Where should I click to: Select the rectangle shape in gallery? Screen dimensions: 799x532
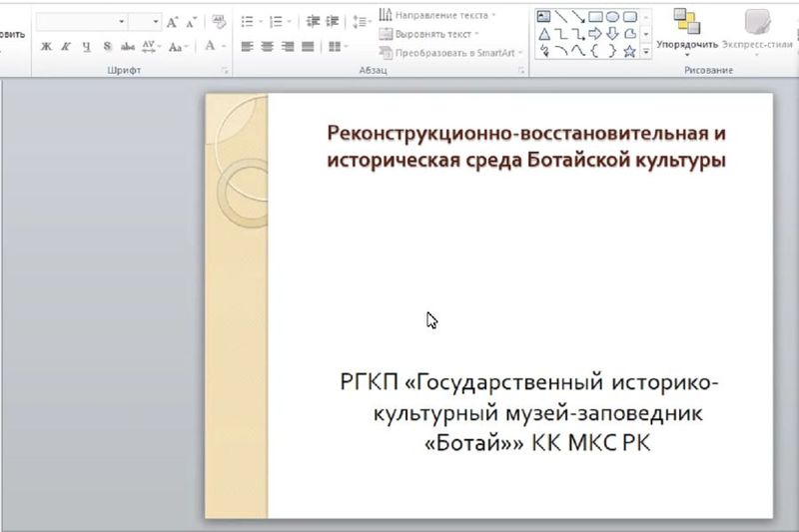595,16
